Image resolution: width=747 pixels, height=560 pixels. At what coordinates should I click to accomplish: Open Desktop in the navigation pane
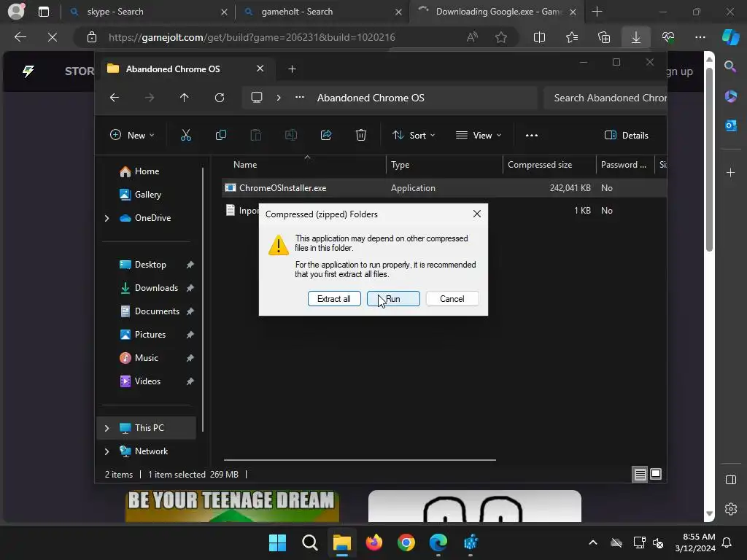tap(150, 264)
